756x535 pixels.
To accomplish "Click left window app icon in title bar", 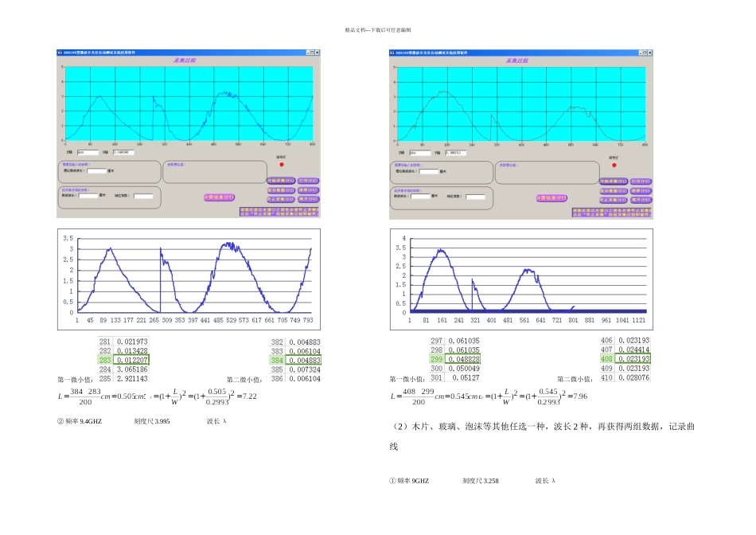I will tap(60, 52).
